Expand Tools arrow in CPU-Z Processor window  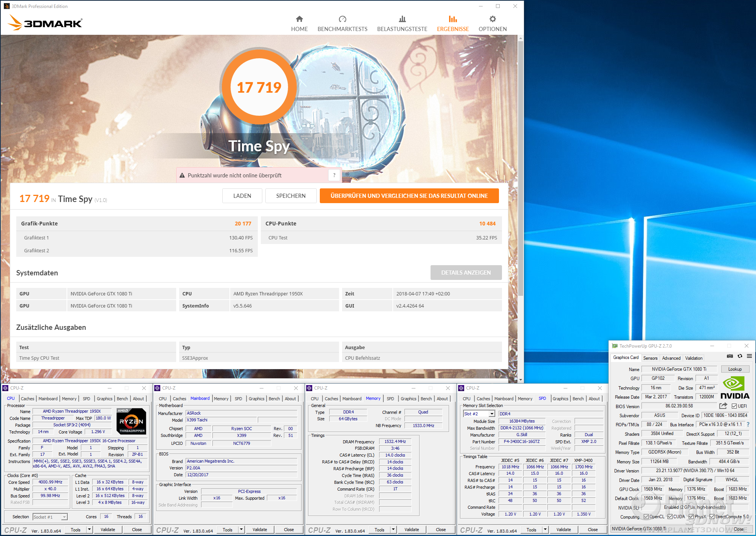[x=89, y=530]
